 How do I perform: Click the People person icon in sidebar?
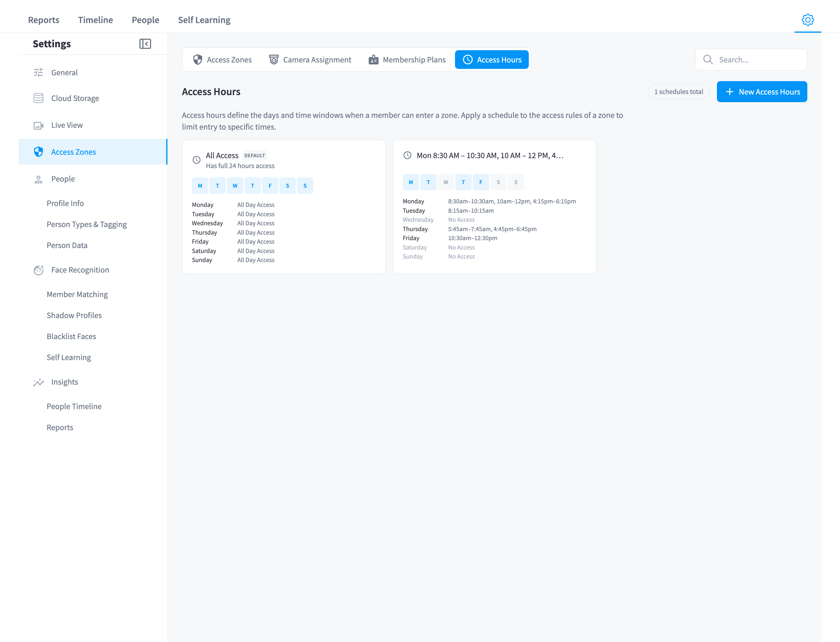(x=38, y=179)
